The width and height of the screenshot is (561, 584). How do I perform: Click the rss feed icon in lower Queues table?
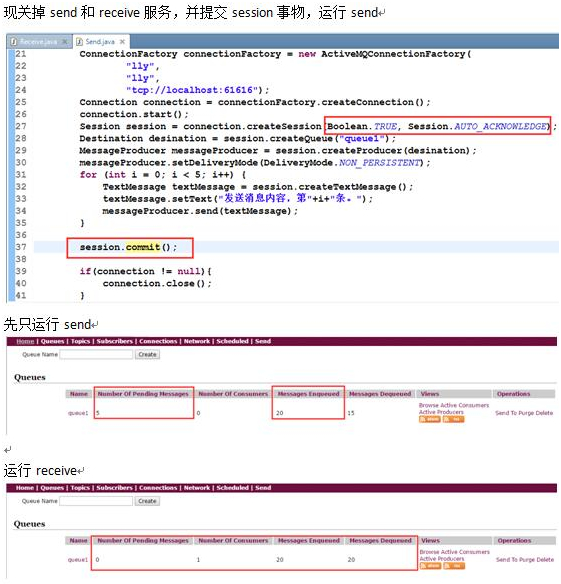[454, 565]
